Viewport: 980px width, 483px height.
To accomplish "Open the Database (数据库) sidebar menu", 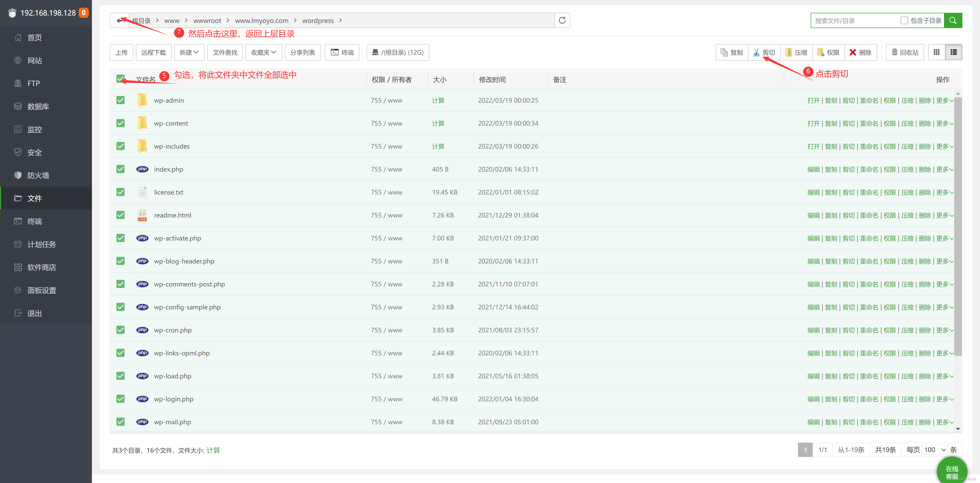I will tap(46, 106).
